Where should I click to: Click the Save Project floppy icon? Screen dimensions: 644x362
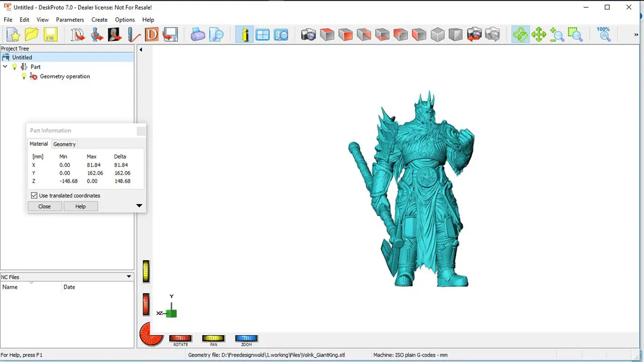click(50, 35)
